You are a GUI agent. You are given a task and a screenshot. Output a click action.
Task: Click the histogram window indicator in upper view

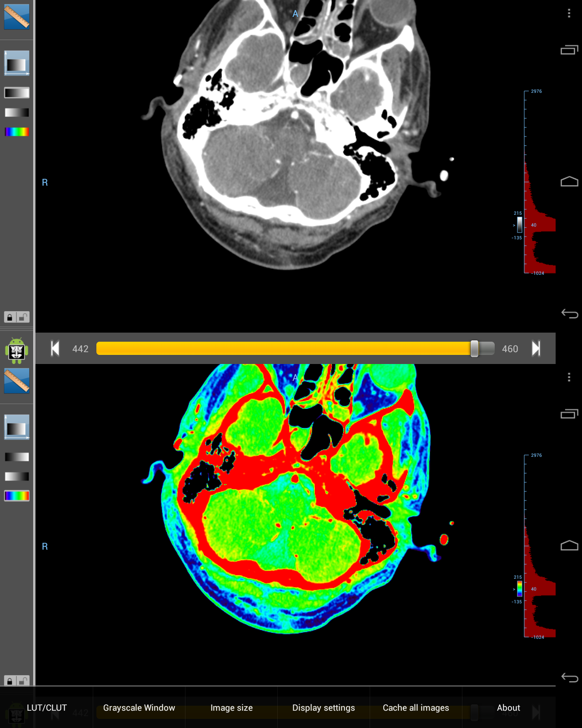coord(519,225)
